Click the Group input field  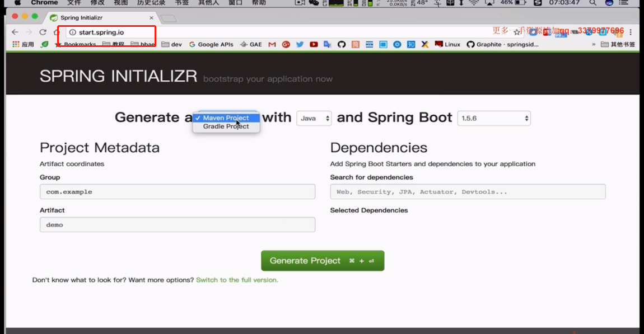[178, 192]
